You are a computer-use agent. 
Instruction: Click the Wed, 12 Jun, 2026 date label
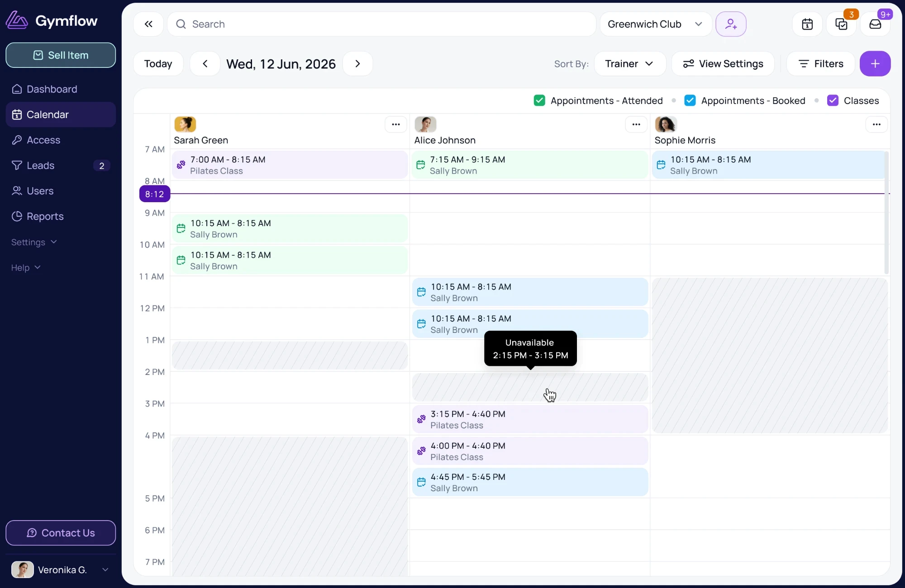[281, 64]
